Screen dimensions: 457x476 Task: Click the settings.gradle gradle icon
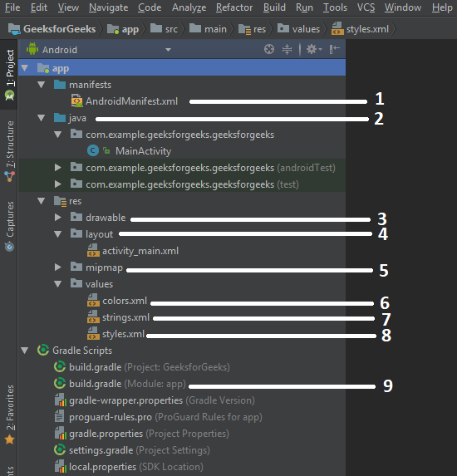[60, 449]
